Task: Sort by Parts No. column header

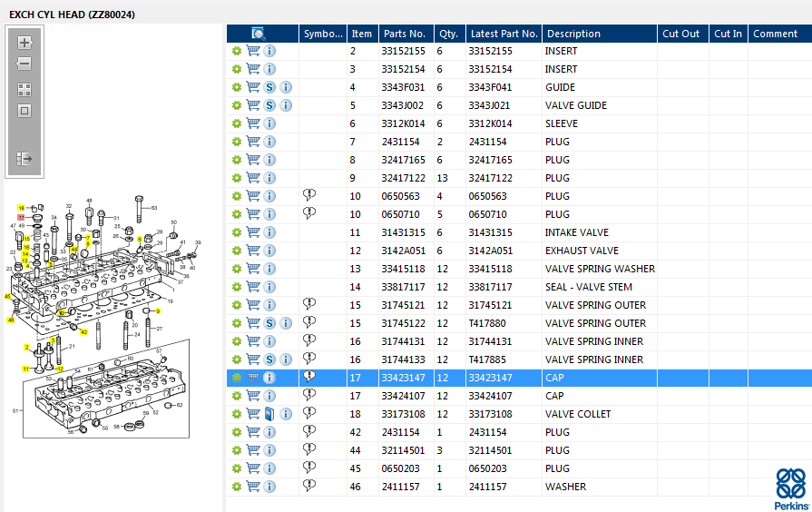Action: pos(405,34)
